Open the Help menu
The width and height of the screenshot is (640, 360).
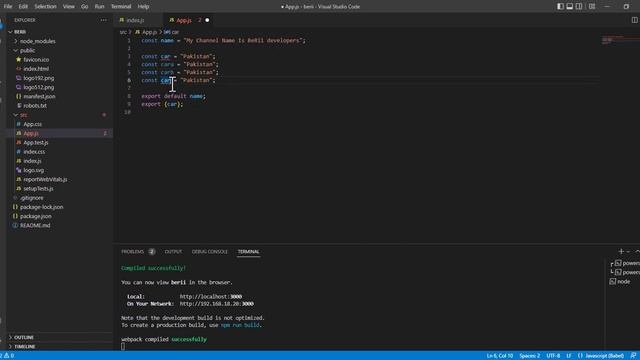[143, 7]
